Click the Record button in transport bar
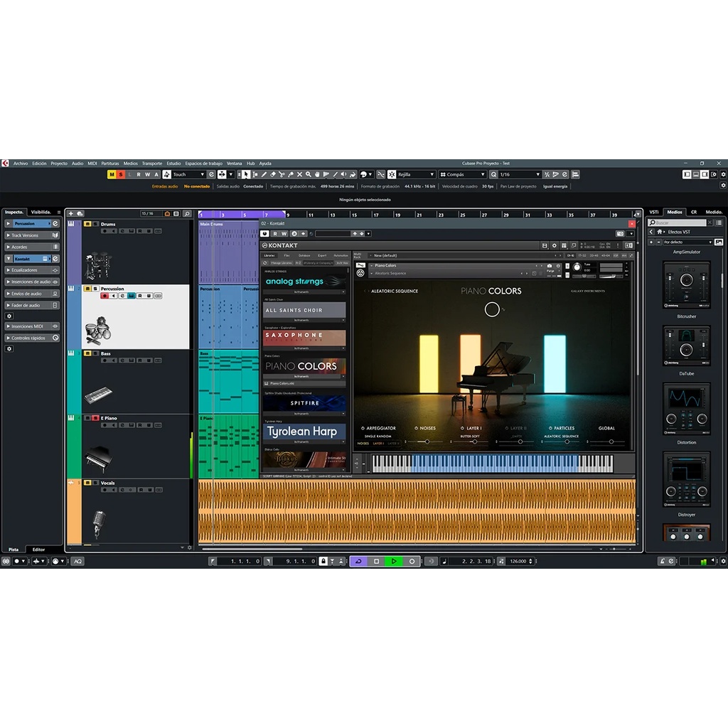Viewport: 728px width, 728px height. (412, 562)
